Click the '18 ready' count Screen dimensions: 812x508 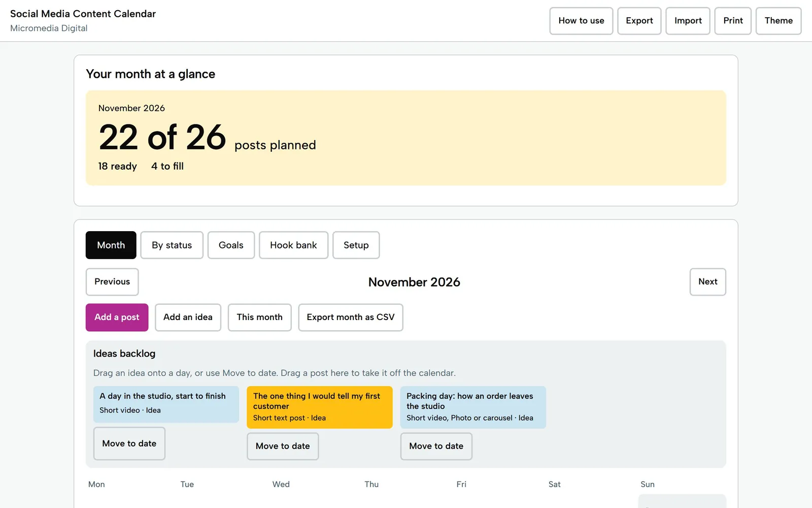click(117, 166)
